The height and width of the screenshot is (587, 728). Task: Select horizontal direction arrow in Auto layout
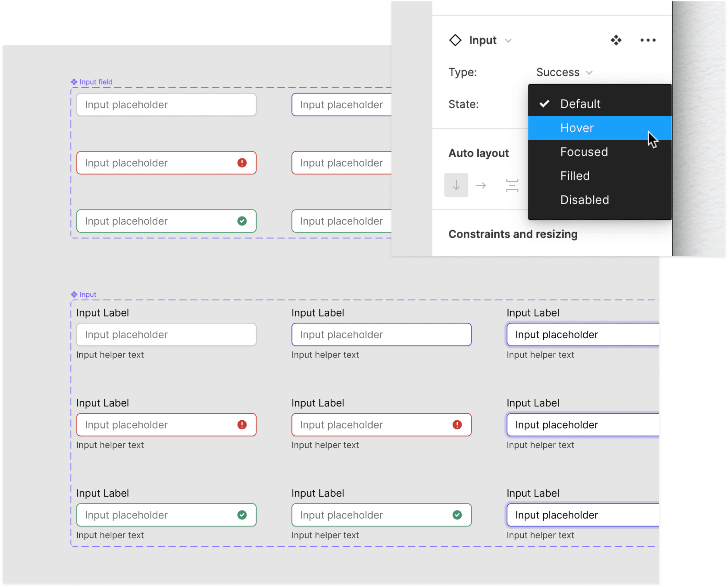coord(481,185)
